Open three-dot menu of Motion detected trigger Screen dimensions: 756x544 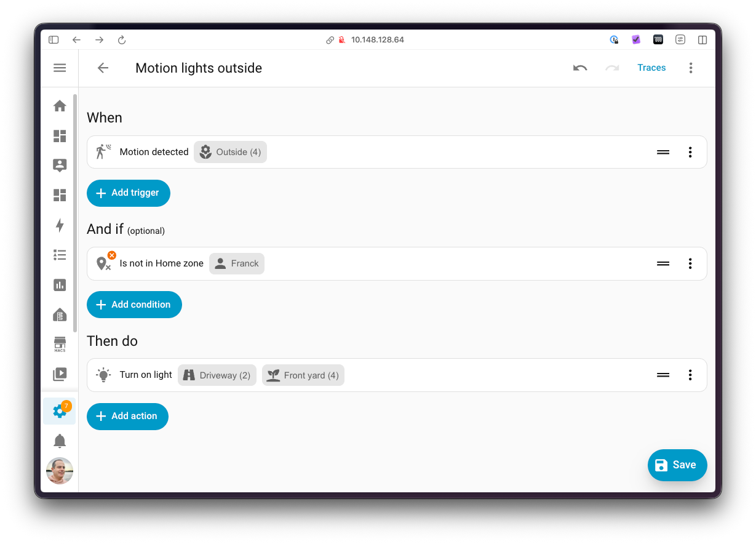pos(690,152)
